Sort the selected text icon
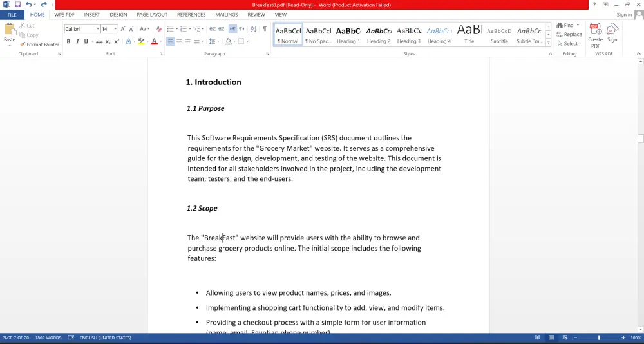This screenshot has width=644, height=344. point(253,29)
